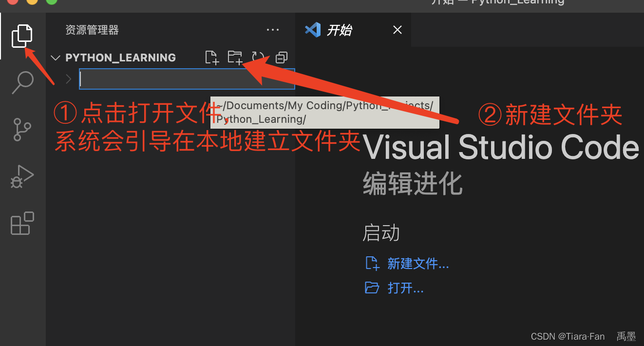The image size is (644, 346).
Task: Click the VS Code logo on 开始 tab
Action: 313,30
